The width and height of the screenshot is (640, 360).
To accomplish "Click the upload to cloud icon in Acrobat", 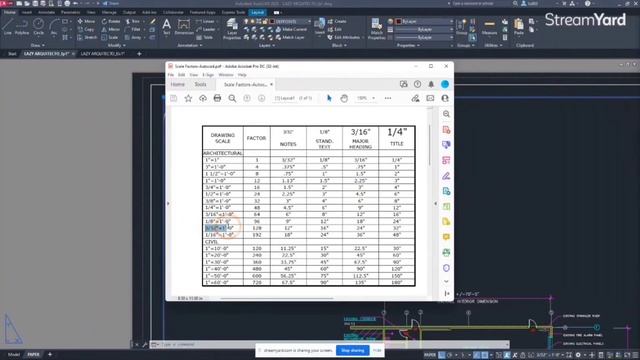I will coord(203,98).
